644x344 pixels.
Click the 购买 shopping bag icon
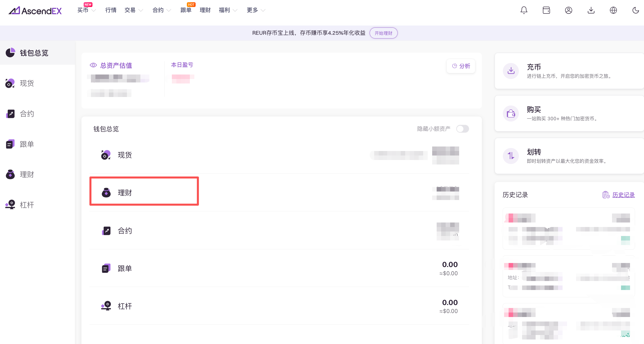[511, 113]
